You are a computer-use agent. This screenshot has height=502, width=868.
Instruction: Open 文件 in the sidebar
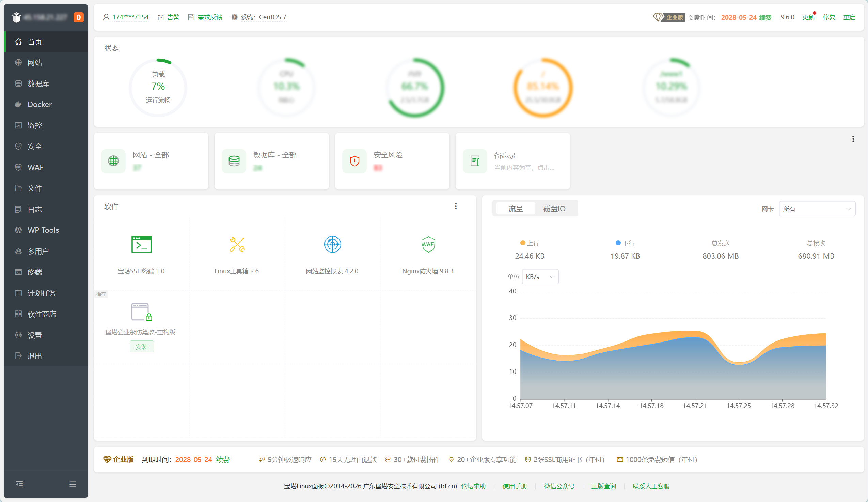coord(46,188)
